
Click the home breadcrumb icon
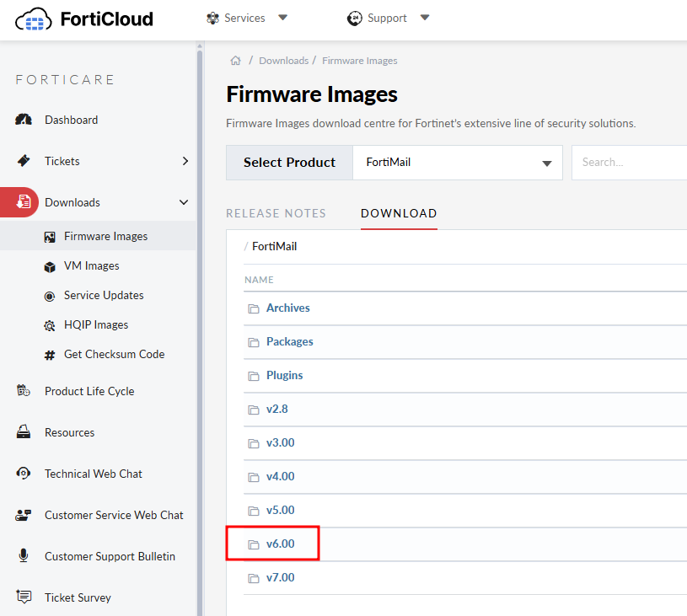tap(236, 61)
